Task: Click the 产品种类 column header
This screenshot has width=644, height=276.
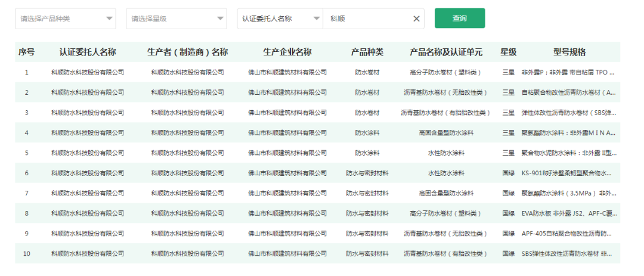Action: (x=367, y=52)
